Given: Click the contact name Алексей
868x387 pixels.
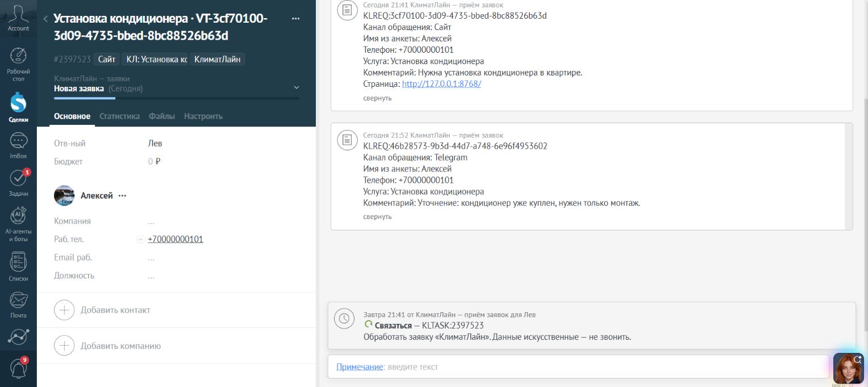Looking at the screenshot, I should (97, 196).
